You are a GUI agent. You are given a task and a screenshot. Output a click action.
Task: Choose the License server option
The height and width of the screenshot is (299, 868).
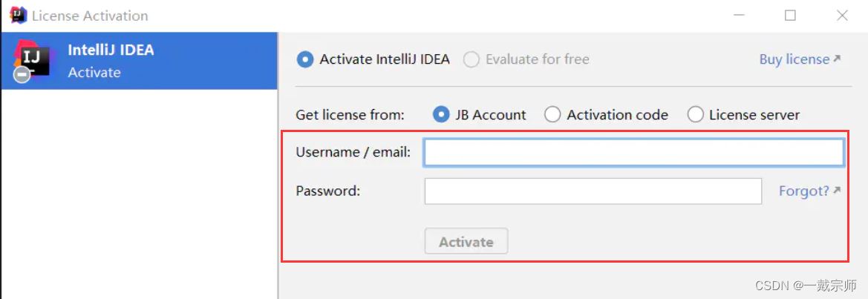(743, 115)
